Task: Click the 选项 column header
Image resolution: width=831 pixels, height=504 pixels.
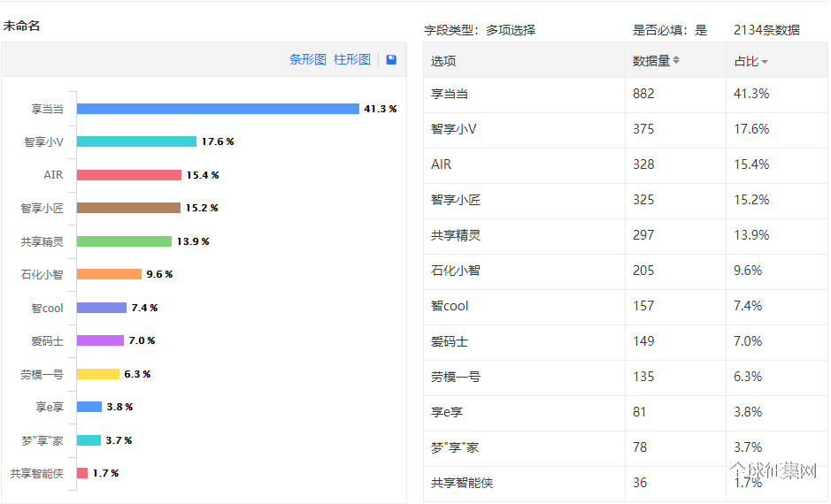Action: click(443, 61)
